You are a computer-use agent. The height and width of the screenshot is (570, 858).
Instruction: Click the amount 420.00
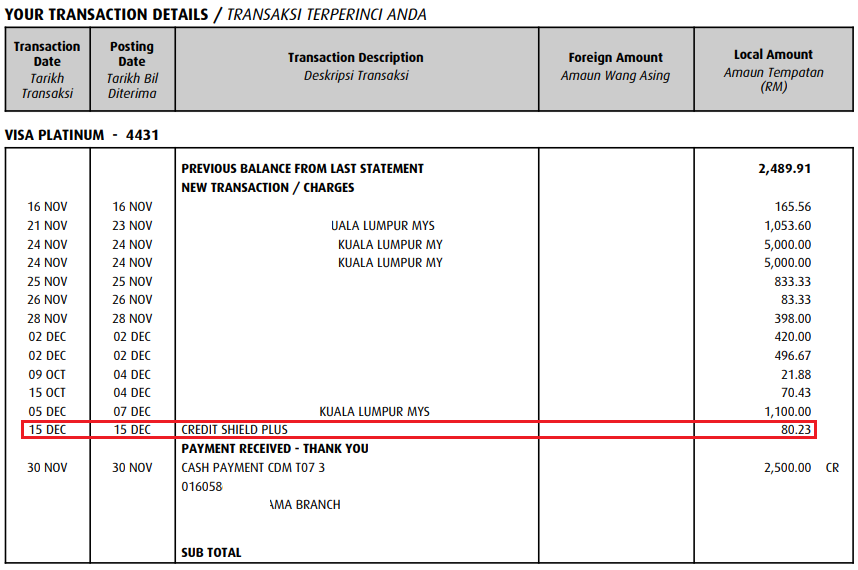coord(792,337)
